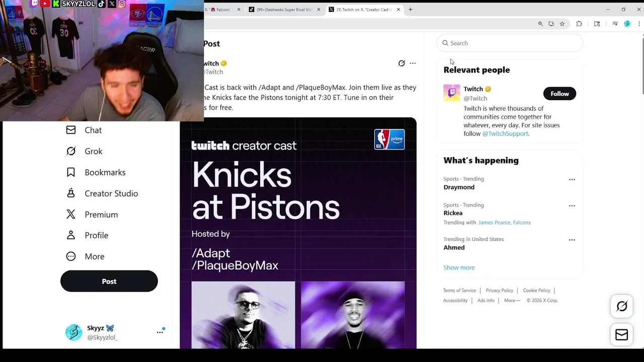Open Bookmarks icon in left navigation
The width and height of the screenshot is (644, 362).
(x=71, y=172)
